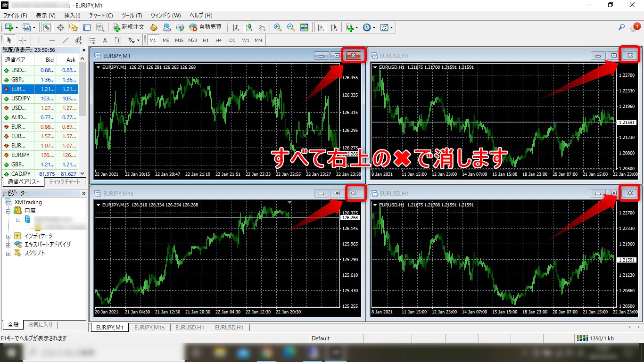Open the チャート (C) menu
Screen dimensions: 644x362
101,16
